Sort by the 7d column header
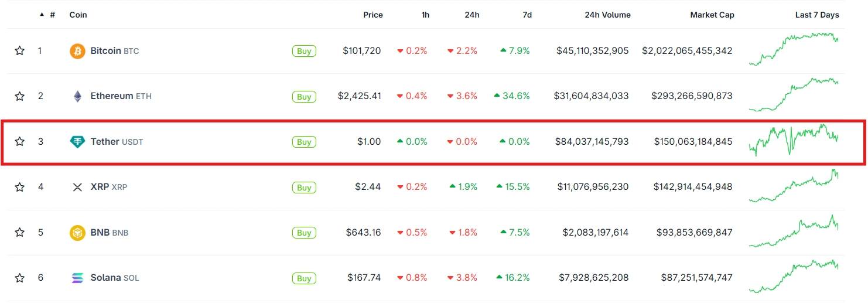This screenshot has height=303, width=868. tap(527, 15)
